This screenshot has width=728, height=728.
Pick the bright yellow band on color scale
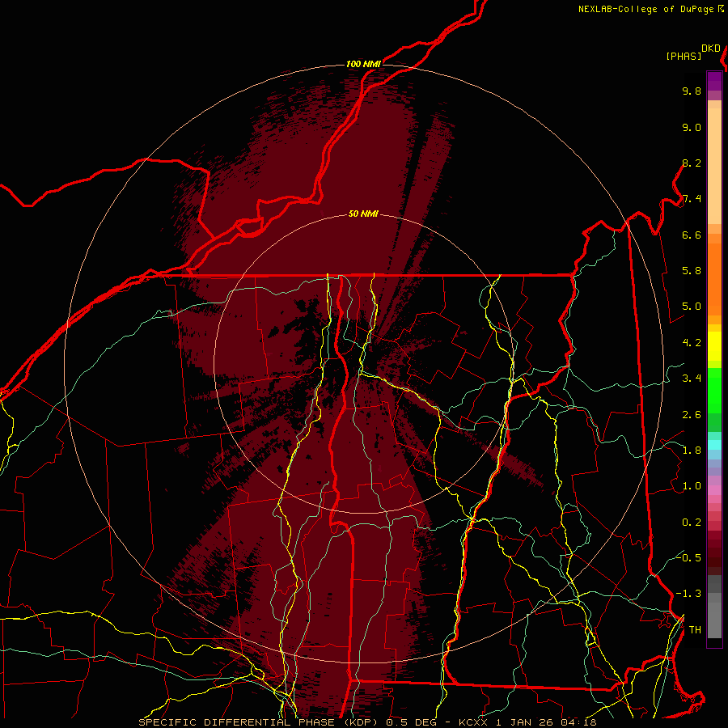[x=714, y=346]
